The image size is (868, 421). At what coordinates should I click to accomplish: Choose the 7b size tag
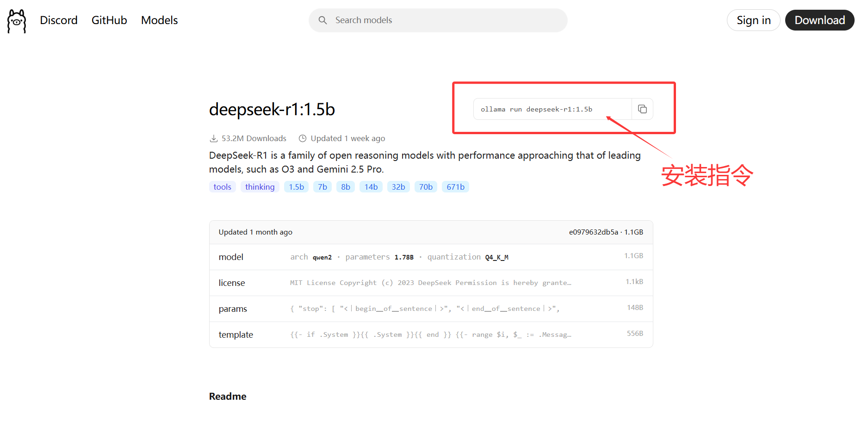(x=322, y=187)
